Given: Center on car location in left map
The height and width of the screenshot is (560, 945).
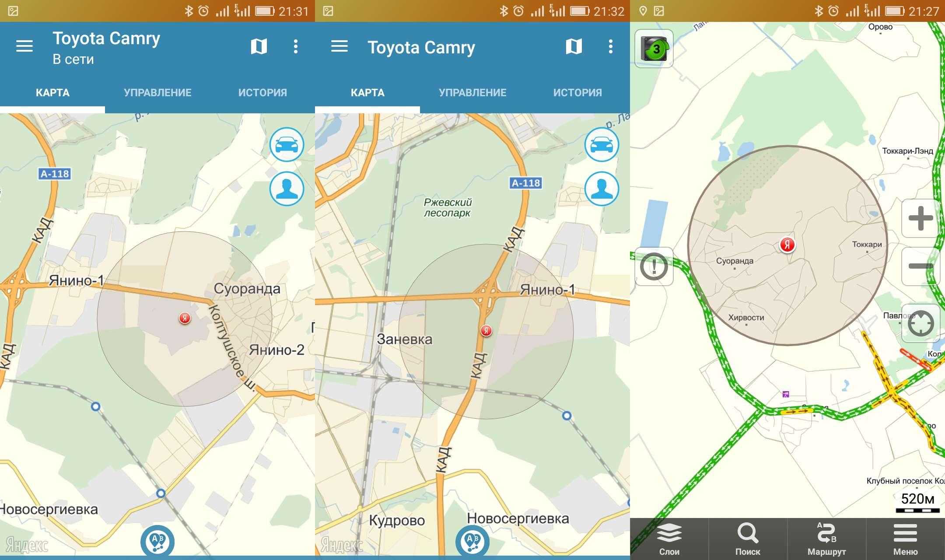Looking at the screenshot, I should coord(287,145).
